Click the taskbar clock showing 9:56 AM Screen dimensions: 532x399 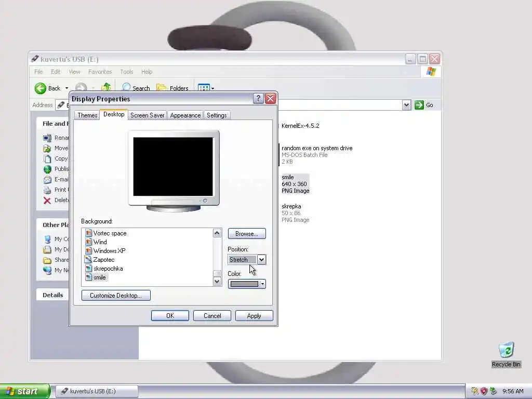[513, 391]
